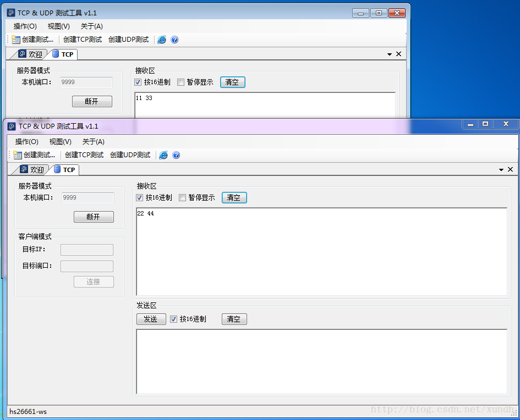Click 本机端口 field in back window
520x420 pixels.
86,82
